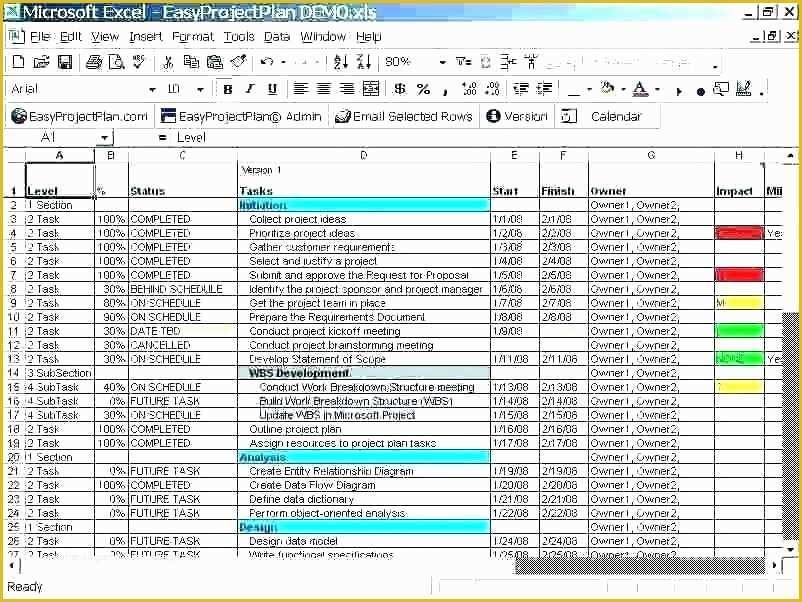
Task: Click the Merge and Center icon
Action: (371, 89)
